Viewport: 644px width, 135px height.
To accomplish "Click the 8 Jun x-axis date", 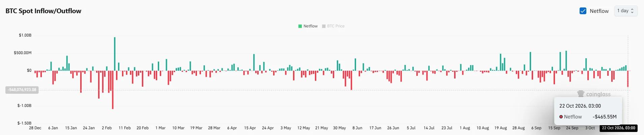I will click(x=357, y=128).
